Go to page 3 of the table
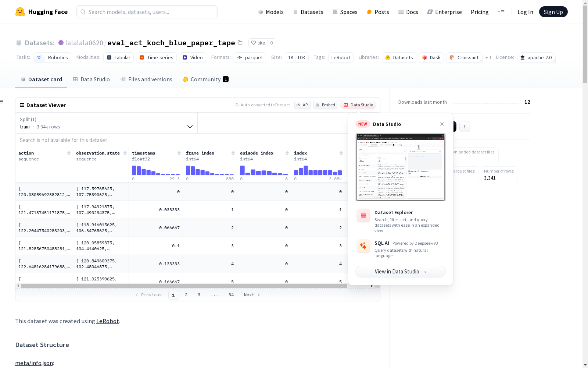 click(x=199, y=295)
